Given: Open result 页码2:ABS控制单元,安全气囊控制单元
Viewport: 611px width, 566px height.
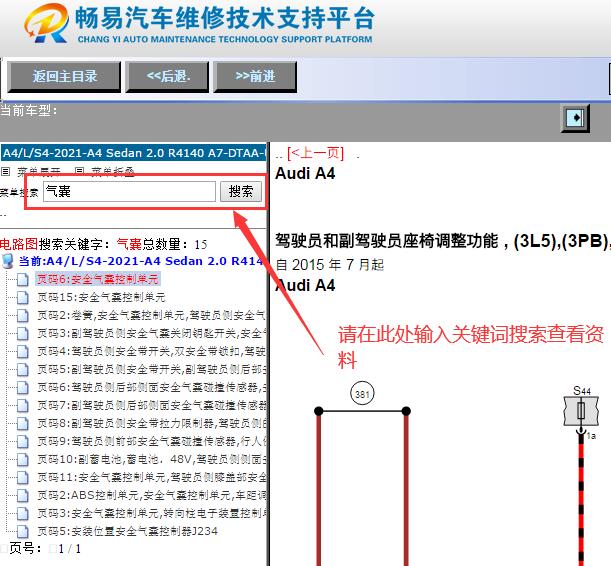Looking at the screenshot, I should tap(151, 495).
